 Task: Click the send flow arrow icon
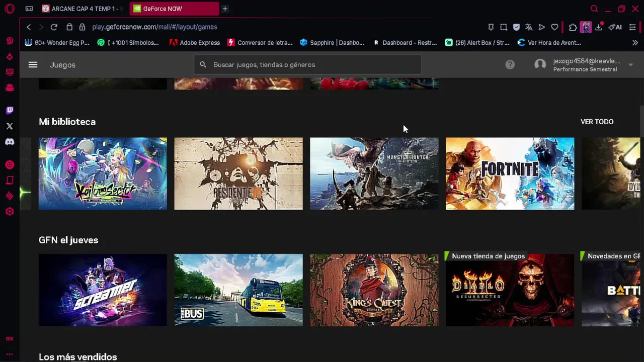(x=542, y=27)
